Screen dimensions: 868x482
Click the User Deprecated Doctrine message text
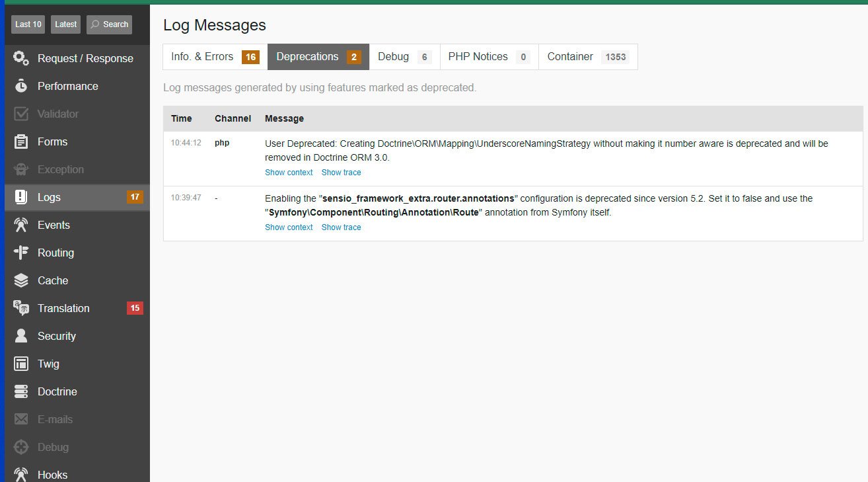[x=546, y=151]
